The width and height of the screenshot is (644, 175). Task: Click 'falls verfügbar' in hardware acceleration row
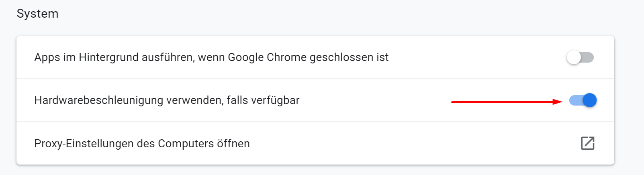pyautogui.click(x=263, y=100)
